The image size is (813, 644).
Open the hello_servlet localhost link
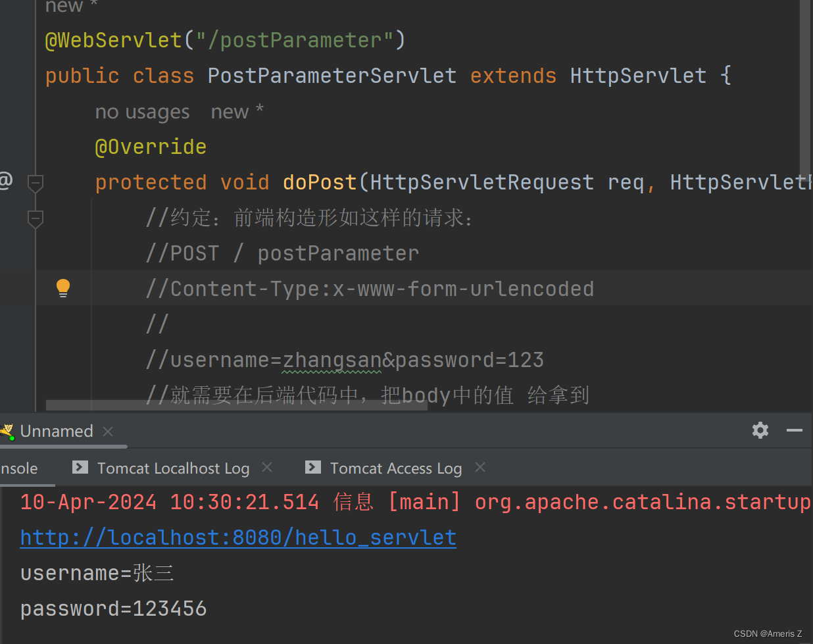coord(238,537)
